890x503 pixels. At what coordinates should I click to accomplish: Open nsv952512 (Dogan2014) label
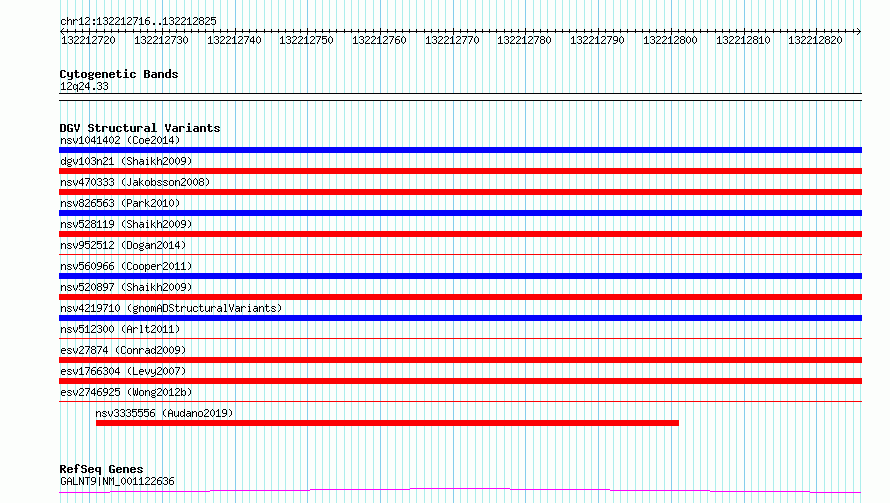pos(123,245)
